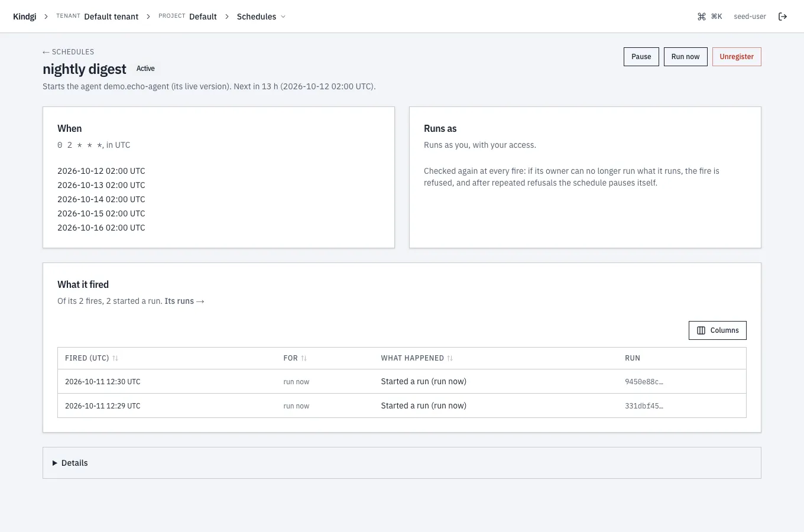
Task: Click the logout icon in the header
Action: [x=782, y=17]
